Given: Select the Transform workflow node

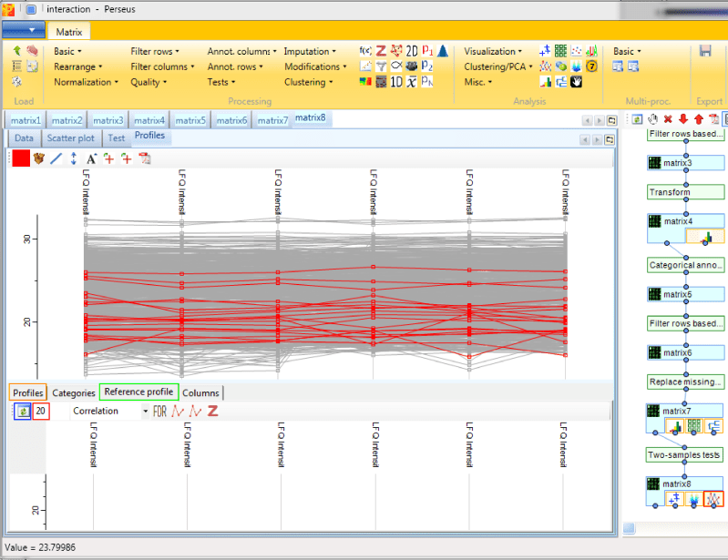Looking at the screenshot, I should coord(685,192).
